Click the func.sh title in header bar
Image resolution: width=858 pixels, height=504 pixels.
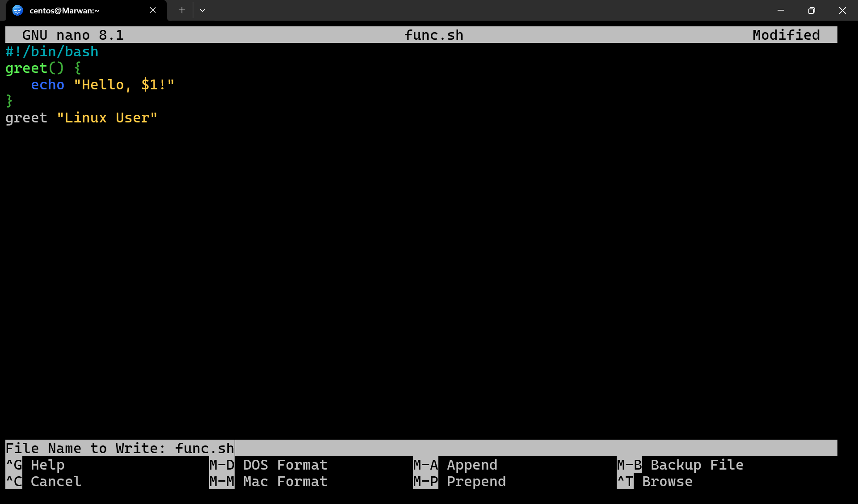tap(434, 35)
